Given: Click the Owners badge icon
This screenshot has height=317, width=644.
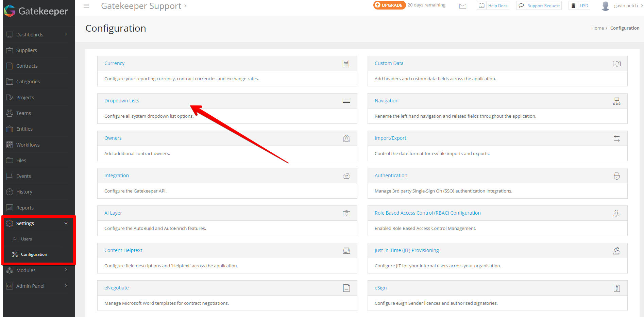Looking at the screenshot, I should [346, 138].
